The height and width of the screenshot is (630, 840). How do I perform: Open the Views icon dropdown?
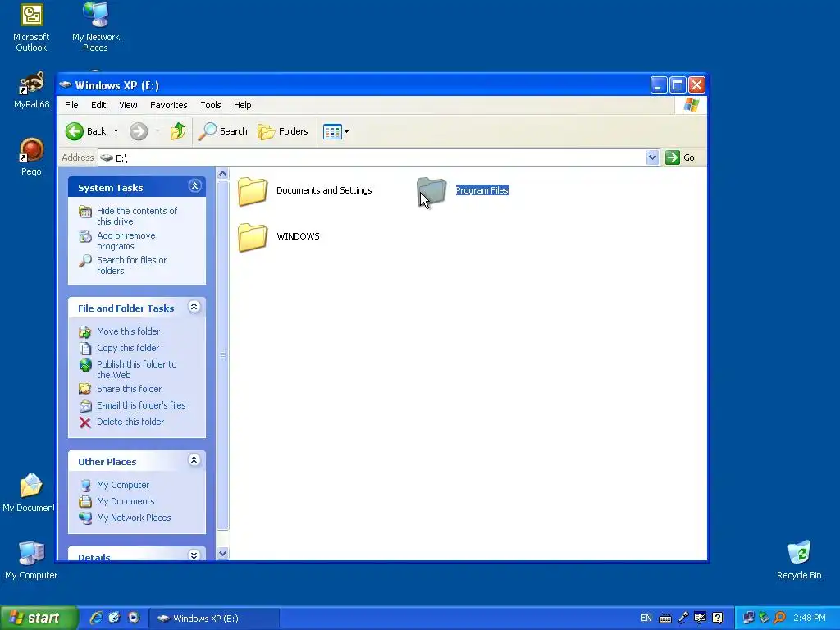click(x=336, y=131)
